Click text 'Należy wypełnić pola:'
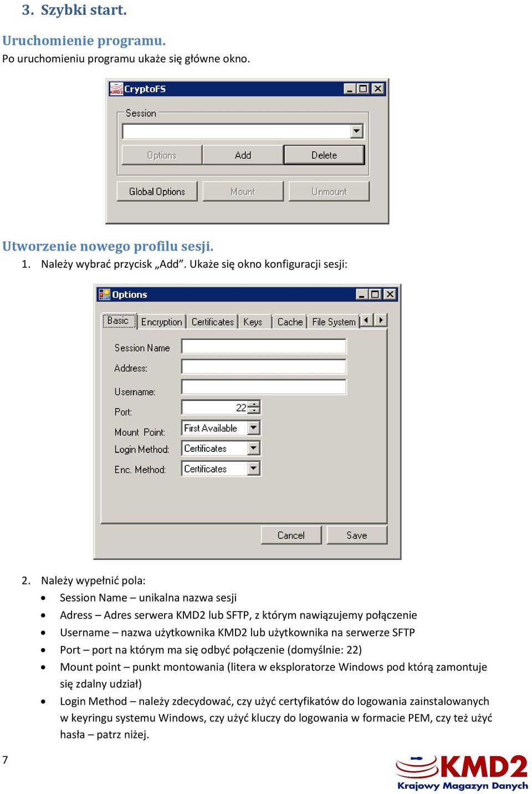 pos(93,581)
